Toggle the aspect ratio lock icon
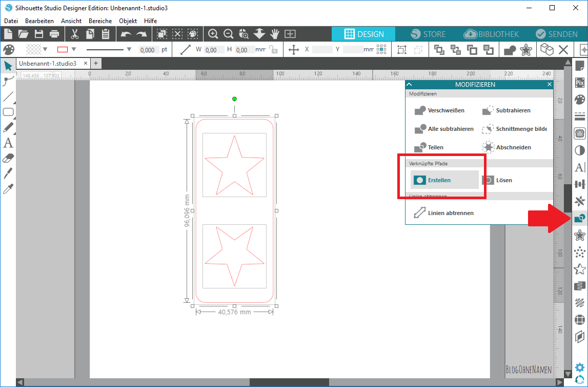Viewport: 588px width, 387px height. pos(274,50)
